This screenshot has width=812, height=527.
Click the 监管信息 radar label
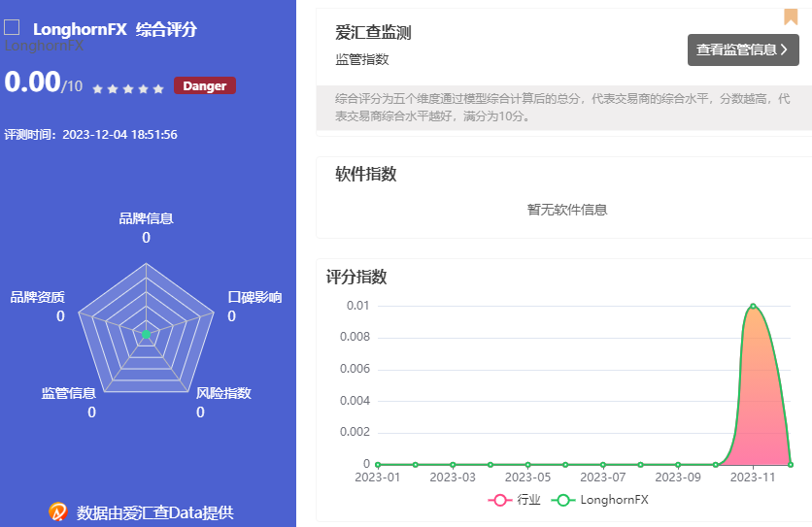pos(68,393)
